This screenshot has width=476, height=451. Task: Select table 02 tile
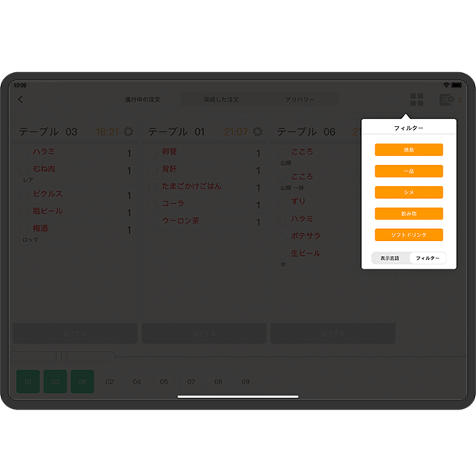point(109,381)
